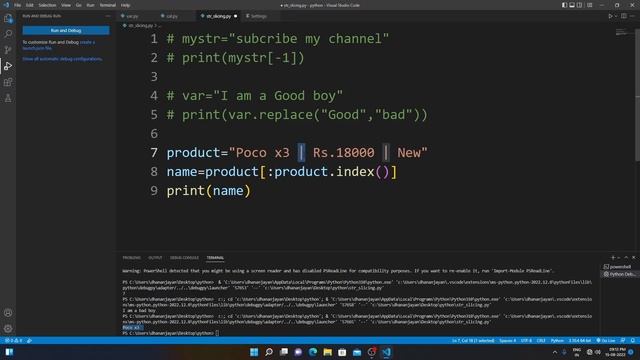This screenshot has width=640, height=360.
Task: Open the Testing flask icon
Action: (8, 98)
